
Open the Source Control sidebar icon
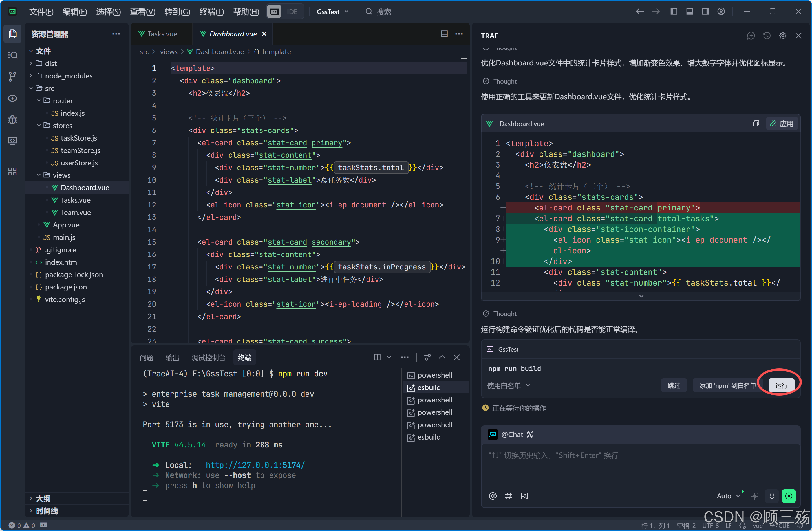pyautogui.click(x=12, y=76)
